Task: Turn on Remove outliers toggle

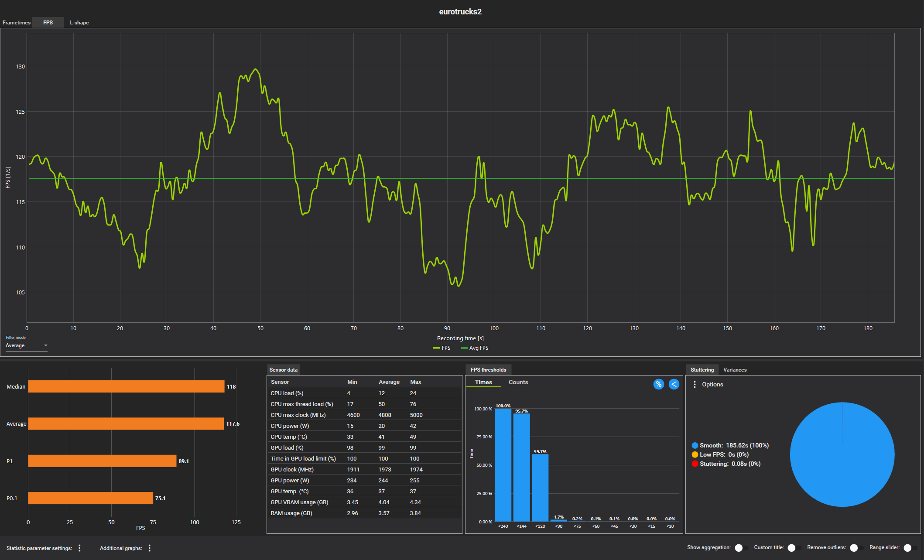Action: click(856, 548)
